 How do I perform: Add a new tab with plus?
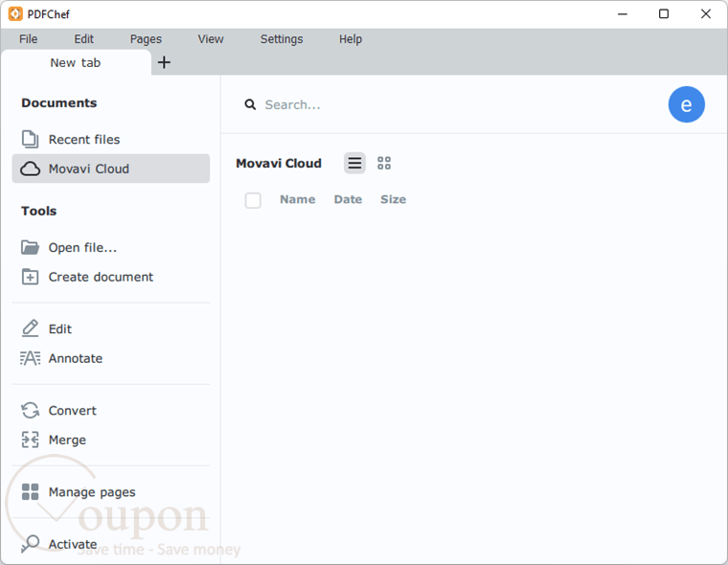(164, 62)
